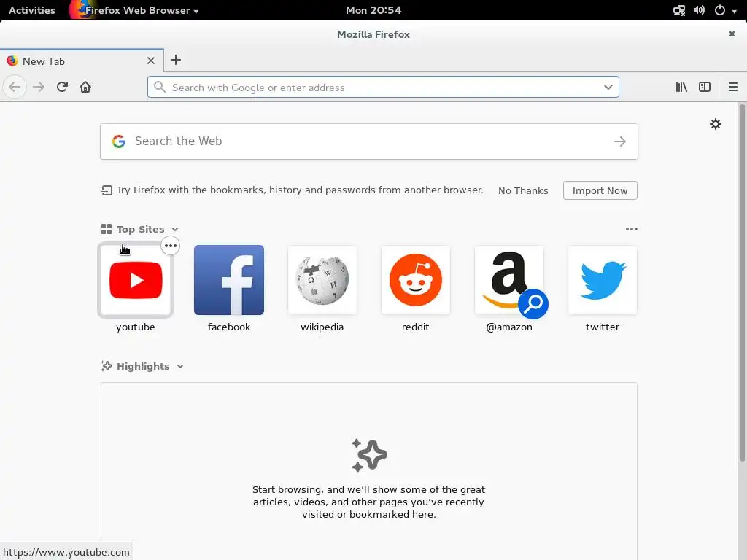Click the Highlights heading
The height and width of the screenshot is (560, 747).
point(143,367)
